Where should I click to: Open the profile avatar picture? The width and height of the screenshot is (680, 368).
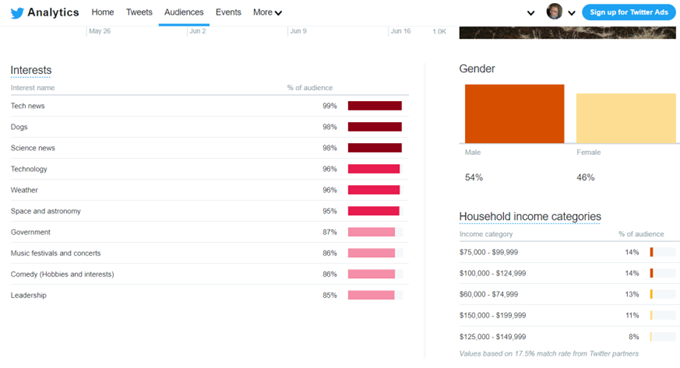point(554,12)
